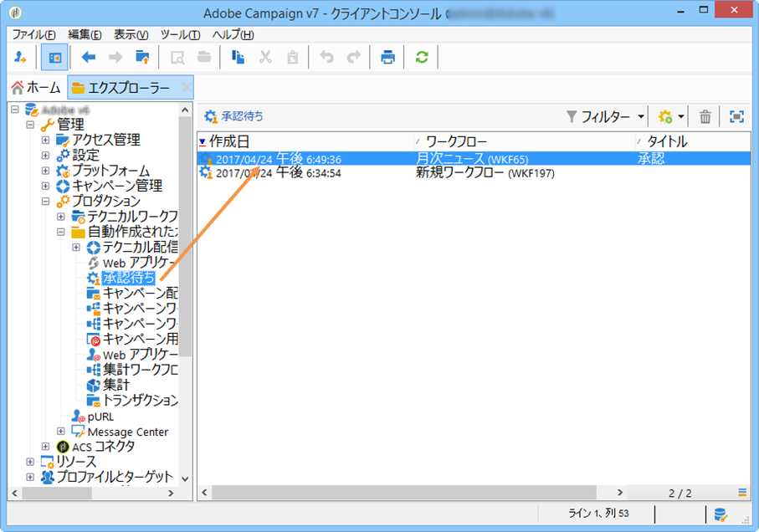Open the 編集 menu
The height and width of the screenshot is (532, 759).
point(85,35)
